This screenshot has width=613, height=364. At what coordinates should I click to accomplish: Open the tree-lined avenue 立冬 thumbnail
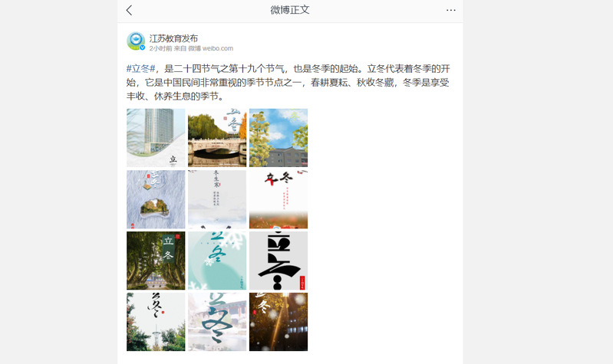(x=156, y=261)
